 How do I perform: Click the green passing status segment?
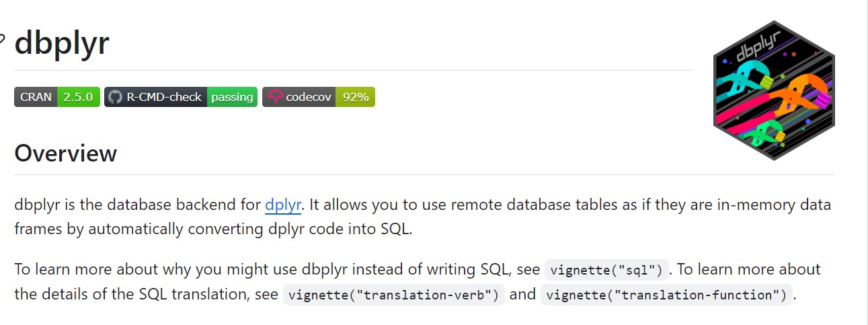coord(232,97)
